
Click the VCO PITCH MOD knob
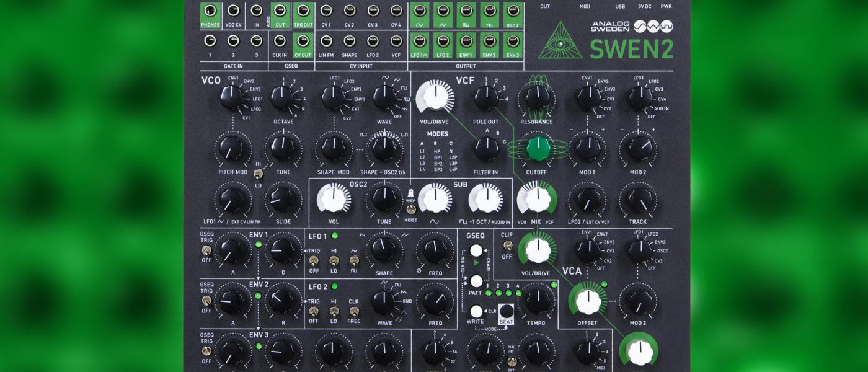tap(231, 149)
